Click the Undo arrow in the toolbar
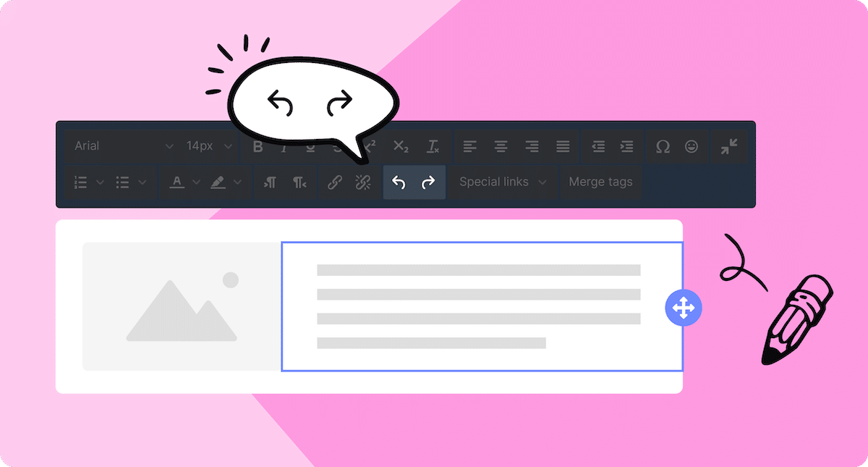This screenshot has height=467, width=868. click(x=399, y=182)
